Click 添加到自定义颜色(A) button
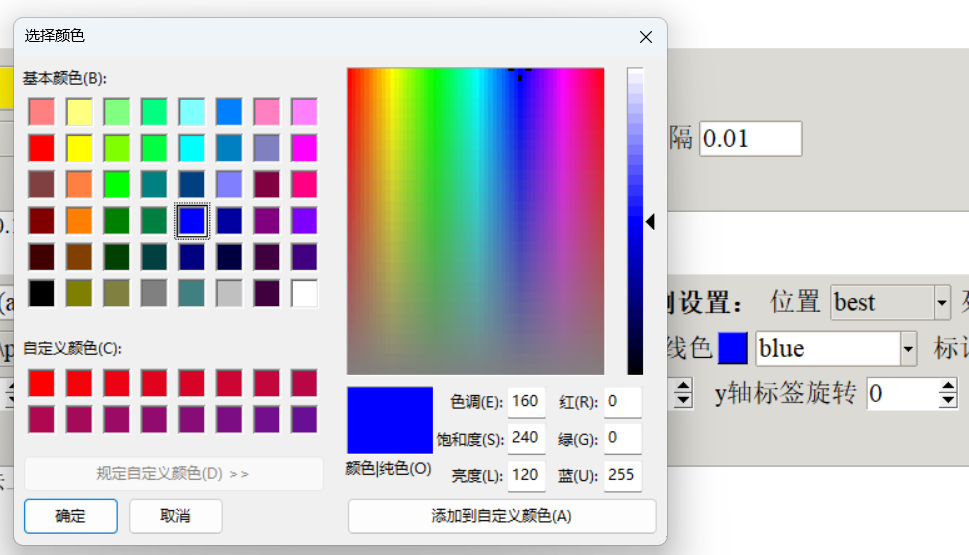The height and width of the screenshot is (555, 969). (502, 515)
